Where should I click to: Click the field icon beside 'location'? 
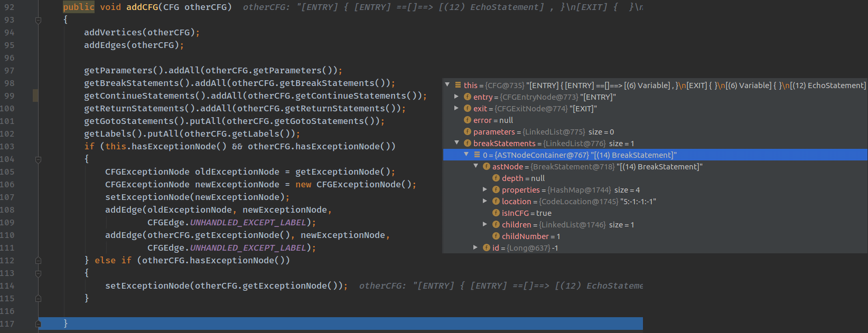click(x=496, y=201)
